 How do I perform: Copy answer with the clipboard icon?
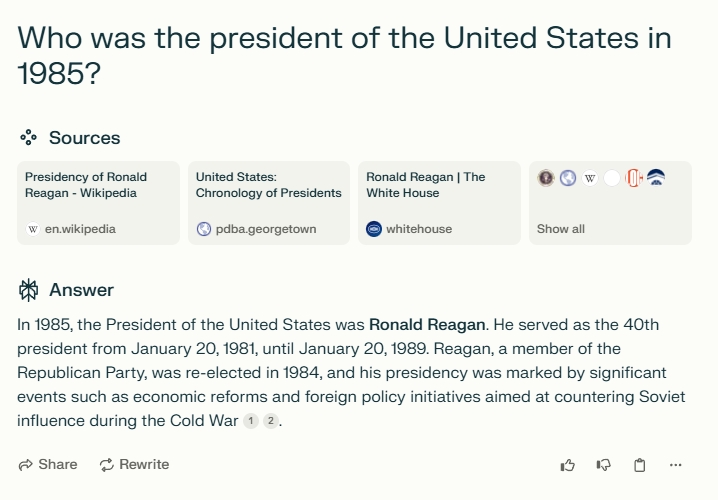point(640,465)
